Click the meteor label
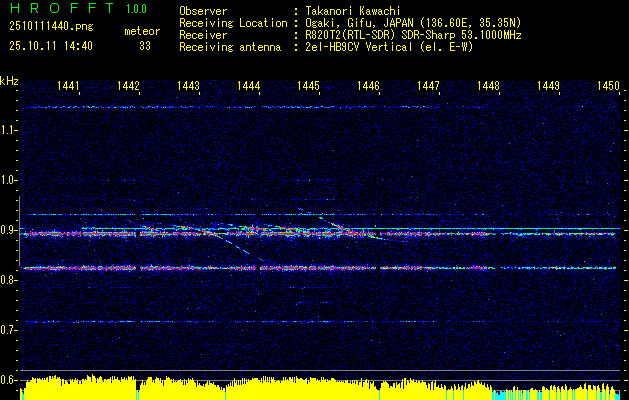629x400 pixels. click(x=142, y=31)
